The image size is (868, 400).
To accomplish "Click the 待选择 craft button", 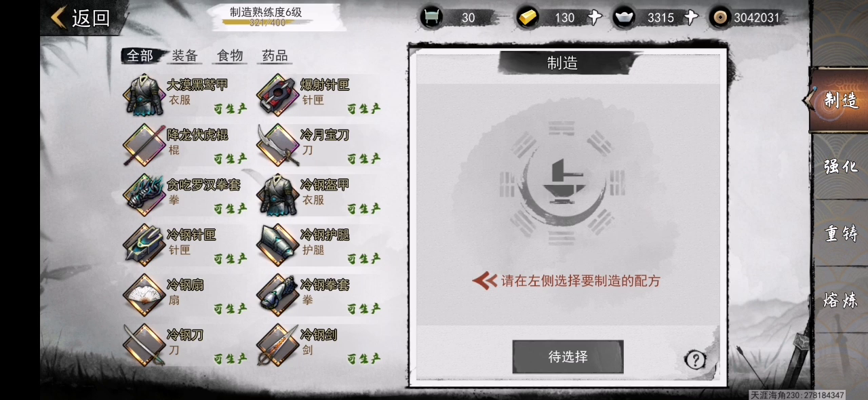I will coord(568,357).
